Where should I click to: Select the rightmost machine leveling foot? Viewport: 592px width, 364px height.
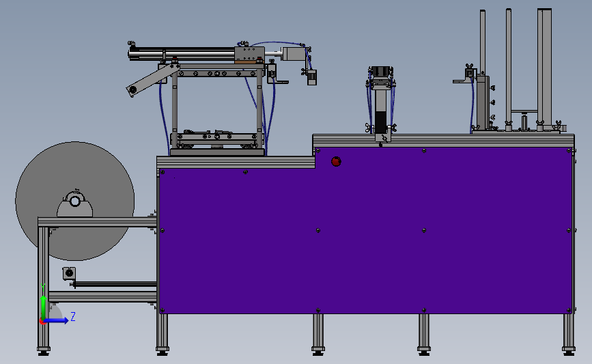(x=569, y=350)
